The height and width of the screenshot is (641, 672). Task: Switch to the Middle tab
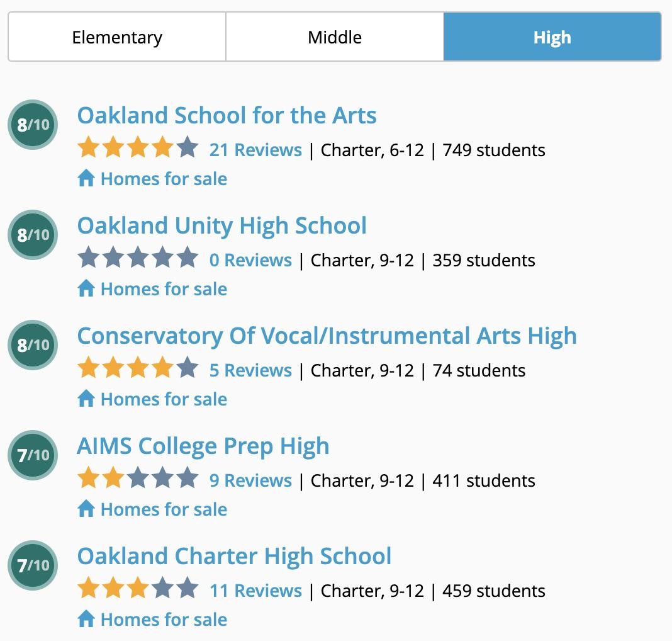click(x=335, y=37)
